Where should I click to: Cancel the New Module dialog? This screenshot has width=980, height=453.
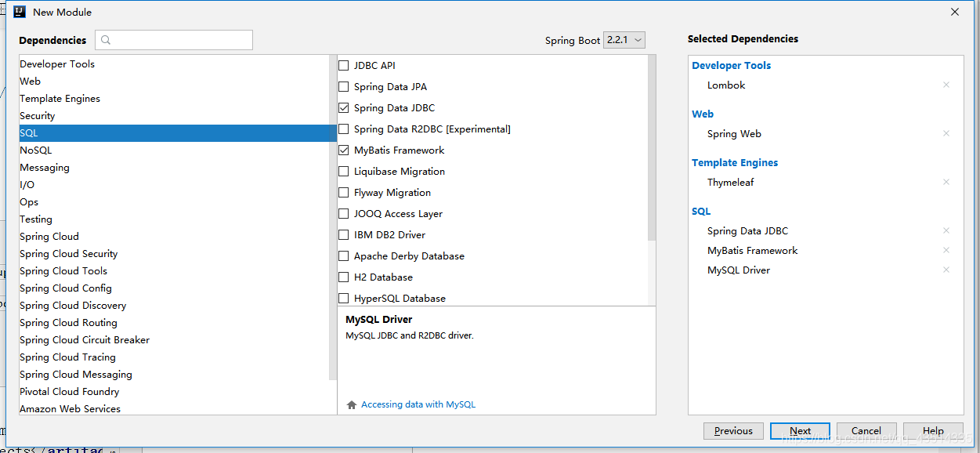pyautogui.click(x=866, y=430)
